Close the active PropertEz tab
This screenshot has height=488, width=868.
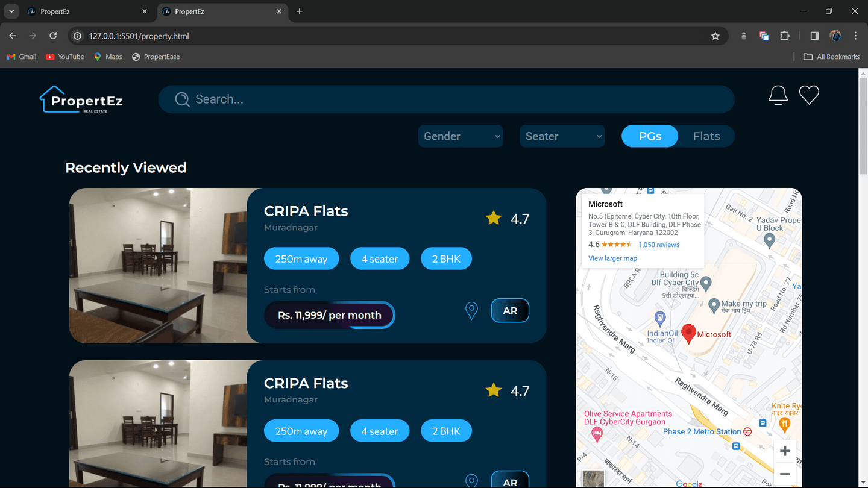click(279, 11)
